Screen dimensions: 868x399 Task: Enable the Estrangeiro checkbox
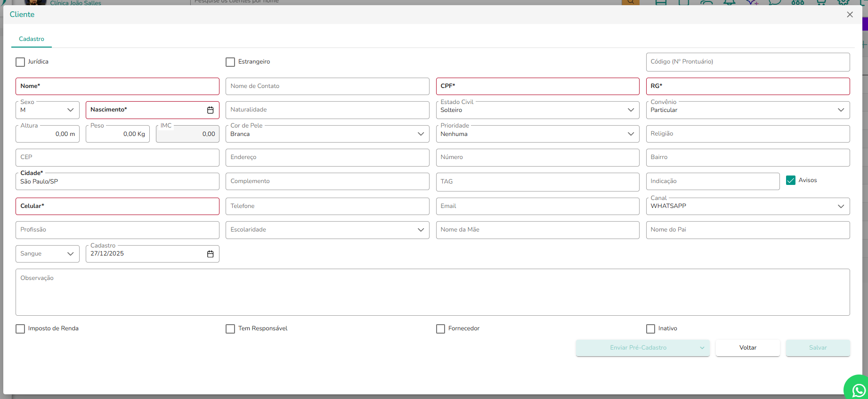click(230, 62)
